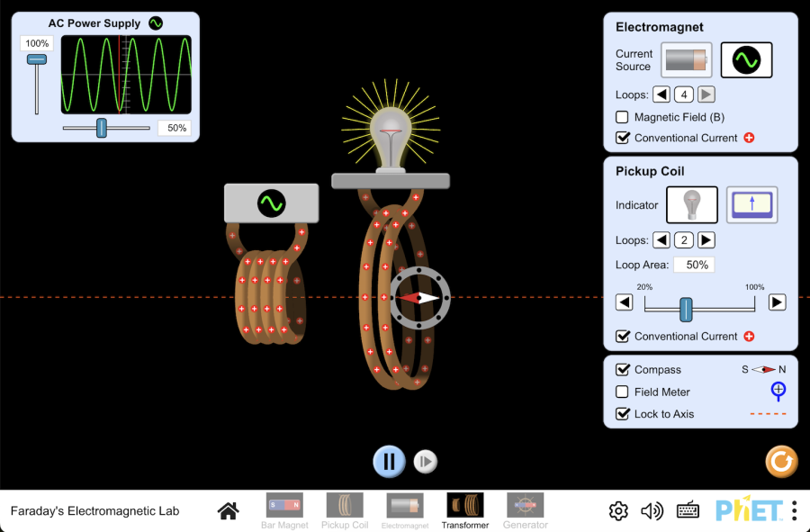The height and width of the screenshot is (532, 810).
Task: Turn on the Field Meter checkbox
Action: pyautogui.click(x=622, y=392)
